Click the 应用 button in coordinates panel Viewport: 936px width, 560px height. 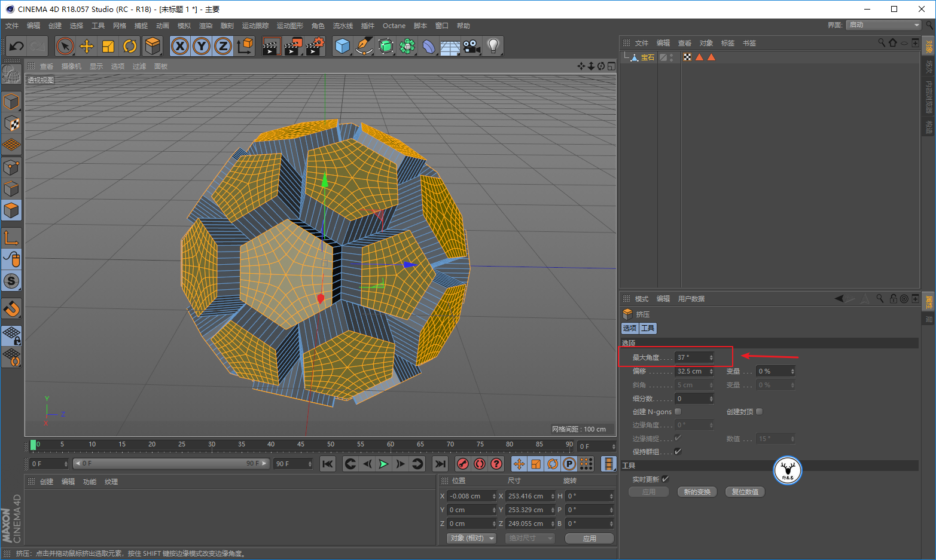pyautogui.click(x=590, y=538)
